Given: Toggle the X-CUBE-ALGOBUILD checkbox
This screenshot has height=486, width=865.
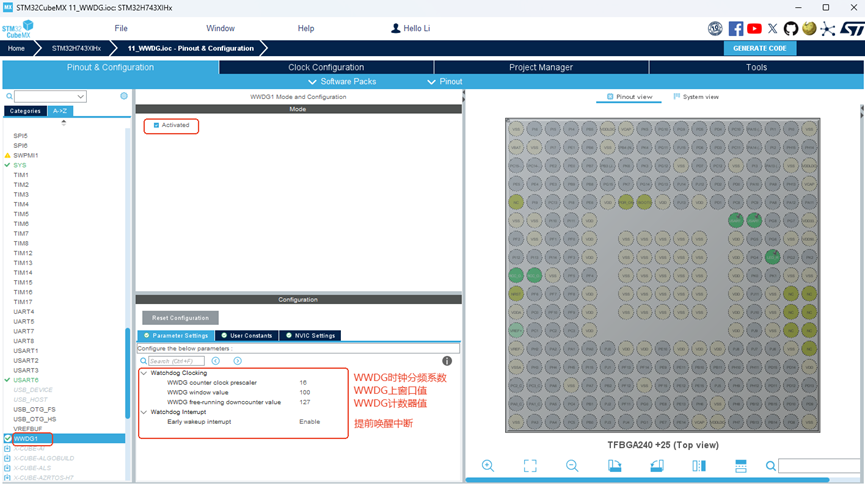Looking at the screenshot, I should [x=7, y=458].
